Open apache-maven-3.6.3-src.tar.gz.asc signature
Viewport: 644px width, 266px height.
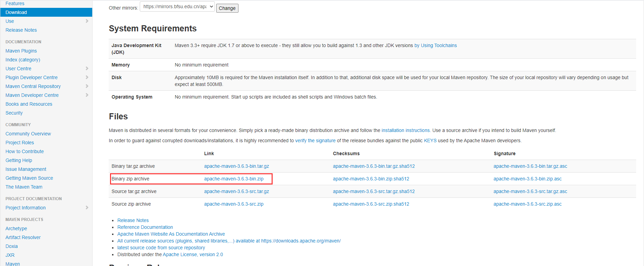tap(530, 191)
